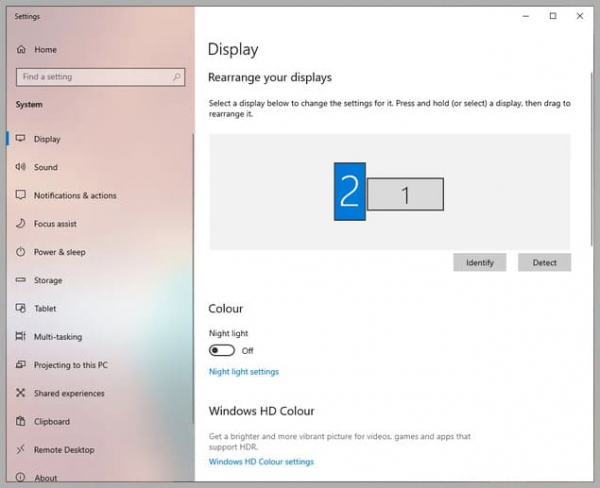This screenshot has width=600, height=488.
Task: Select display 1 in the arrangement
Action: (405, 194)
